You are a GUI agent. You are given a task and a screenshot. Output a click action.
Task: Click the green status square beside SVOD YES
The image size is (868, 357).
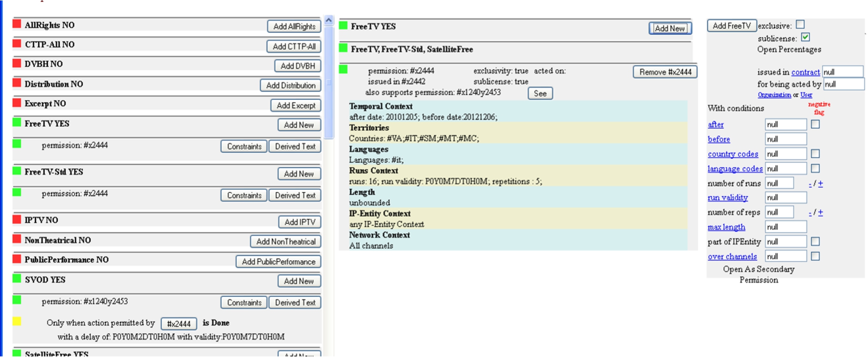(17, 278)
